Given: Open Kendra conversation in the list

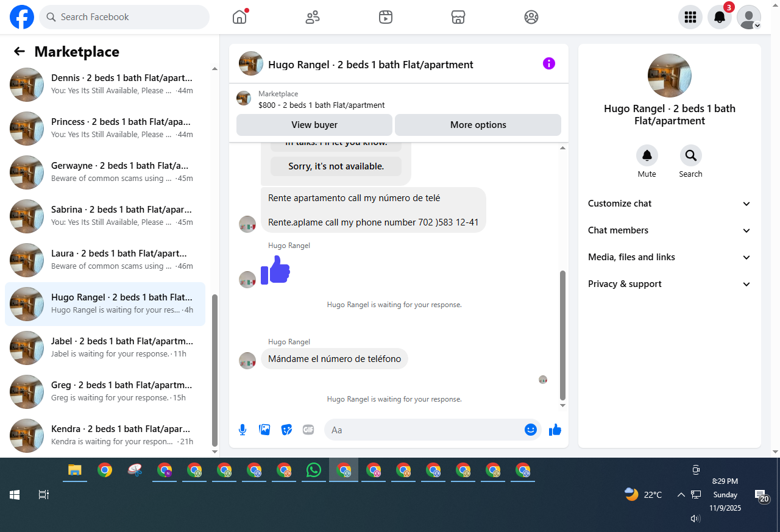Looking at the screenshot, I should click(105, 436).
